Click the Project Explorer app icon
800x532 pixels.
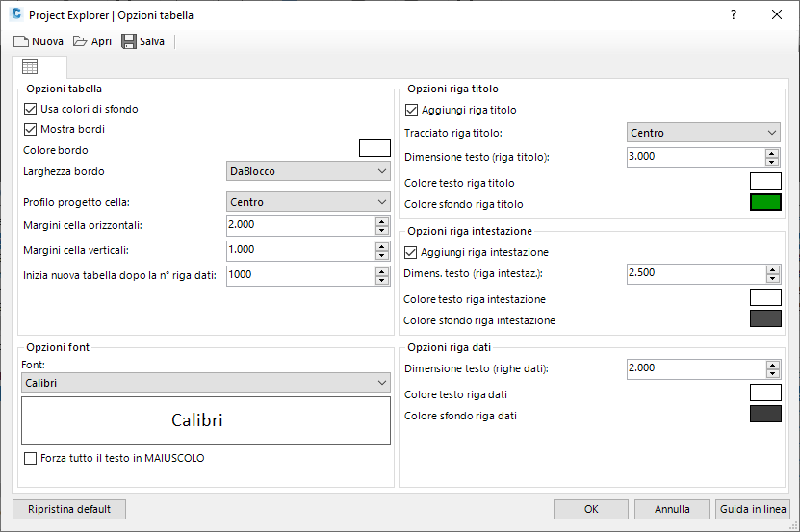[14, 14]
